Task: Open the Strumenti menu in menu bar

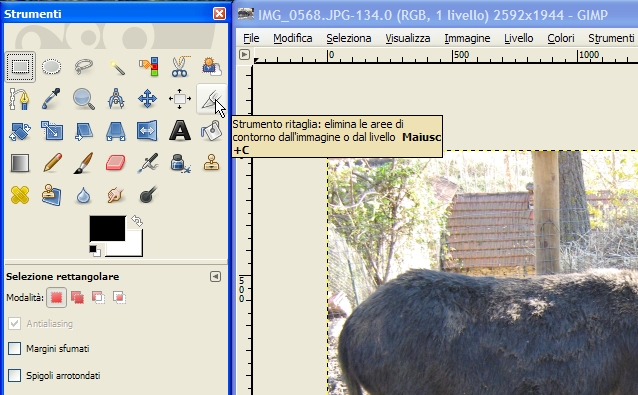Action: click(x=611, y=38)
